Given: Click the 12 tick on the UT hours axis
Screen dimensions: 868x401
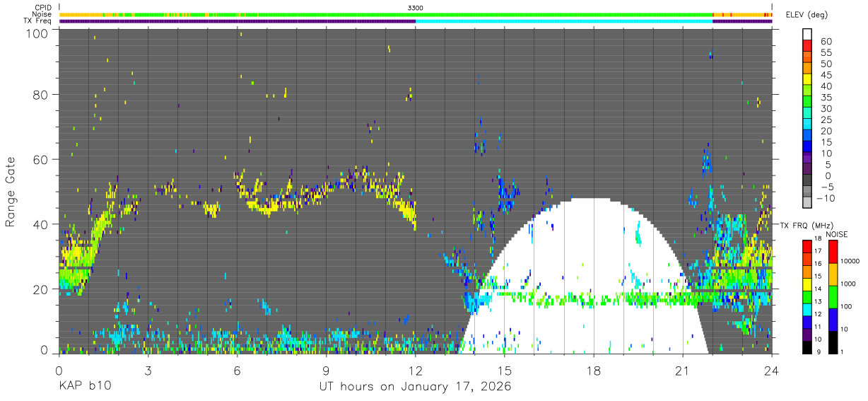Looking at the screenshot, I should (x=416, y=370).
